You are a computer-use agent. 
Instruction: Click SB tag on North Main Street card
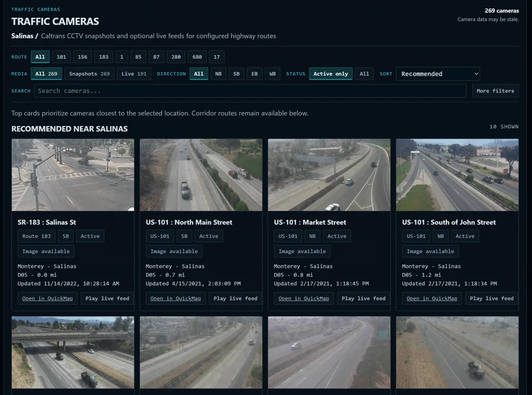pos(184,236)
